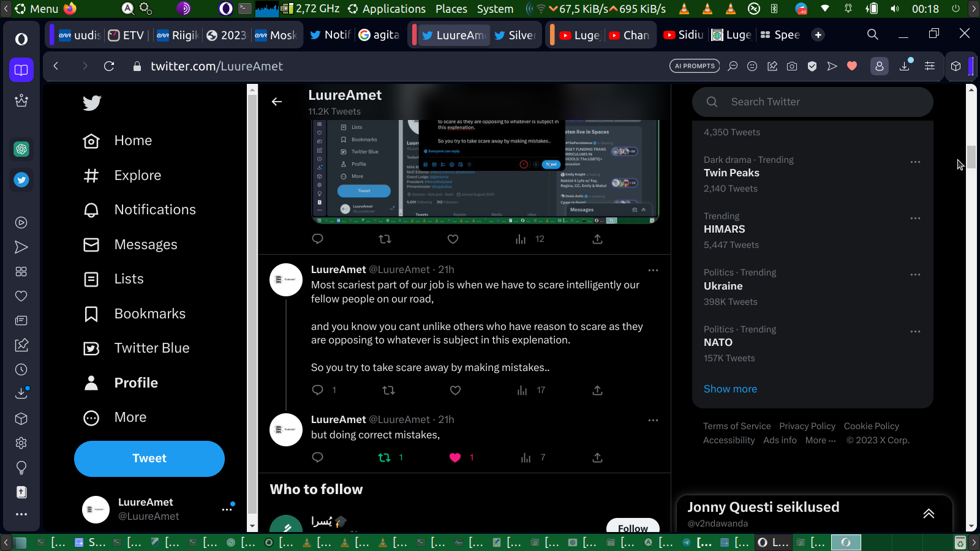The height and width of the screenshot is (551, 980).
Task: Click Show more under trends
Action: (x=730, y=389)
